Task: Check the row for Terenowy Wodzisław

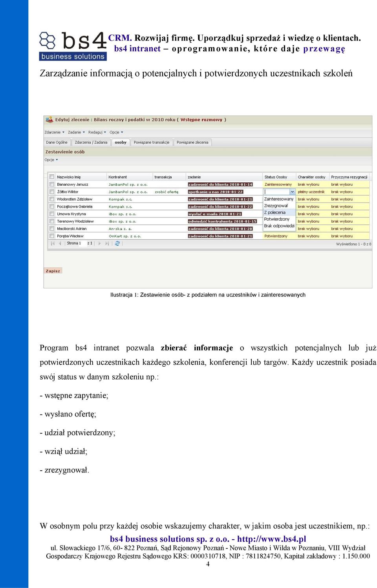Action: pyautogui.click(x=51, y=221)
